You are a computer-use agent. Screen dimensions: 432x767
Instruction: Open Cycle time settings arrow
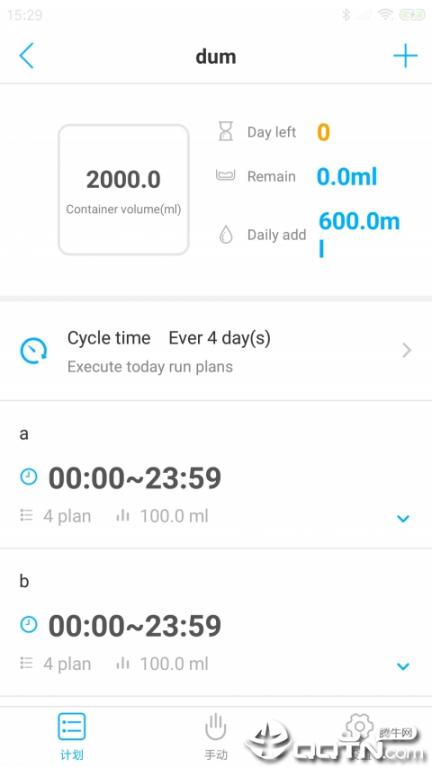click(407, 350)
